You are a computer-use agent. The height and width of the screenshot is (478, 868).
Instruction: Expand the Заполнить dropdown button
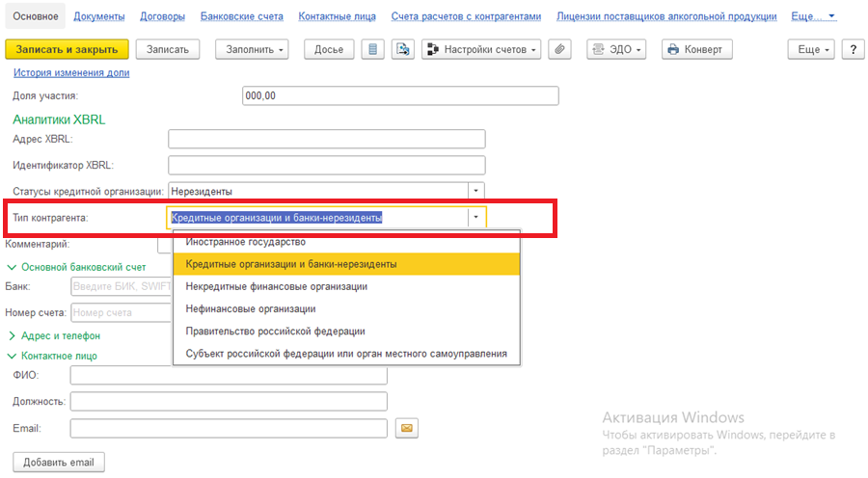pos(251,49)
